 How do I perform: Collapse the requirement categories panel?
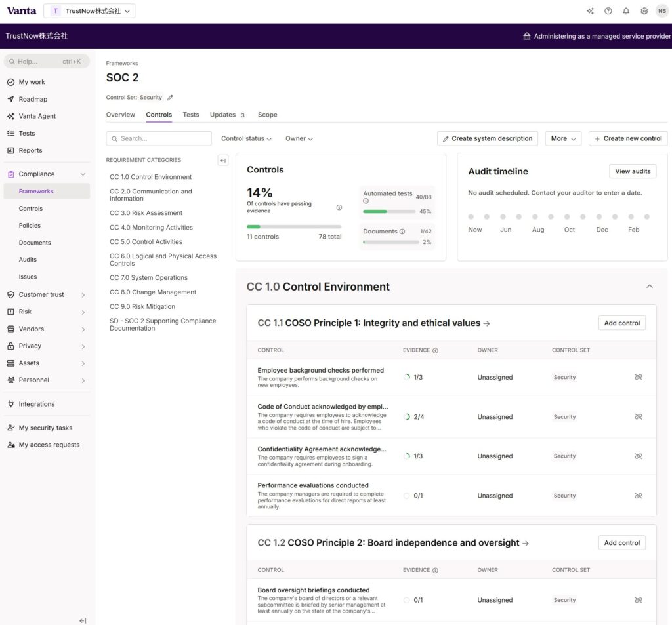click(222, 161)
